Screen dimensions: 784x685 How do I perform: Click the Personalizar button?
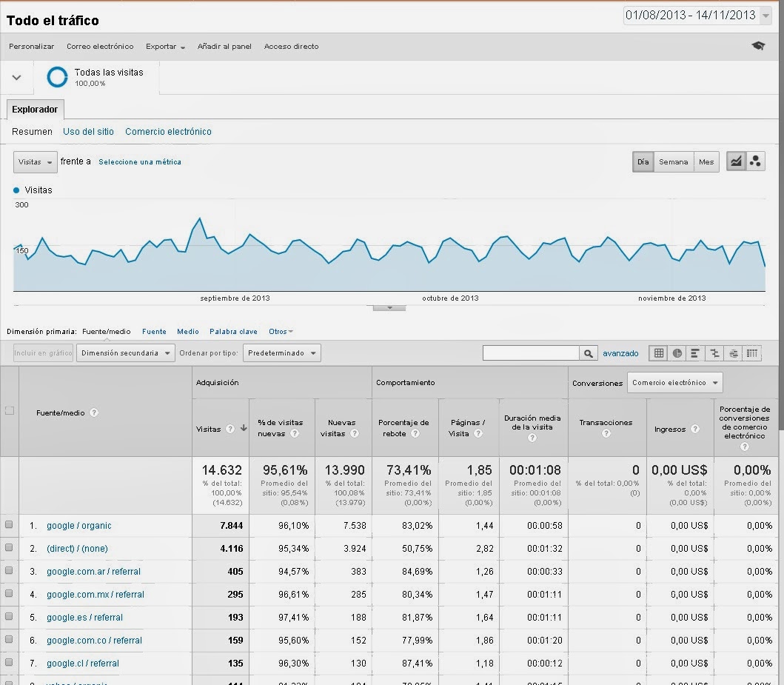click(x=32, y=47)
